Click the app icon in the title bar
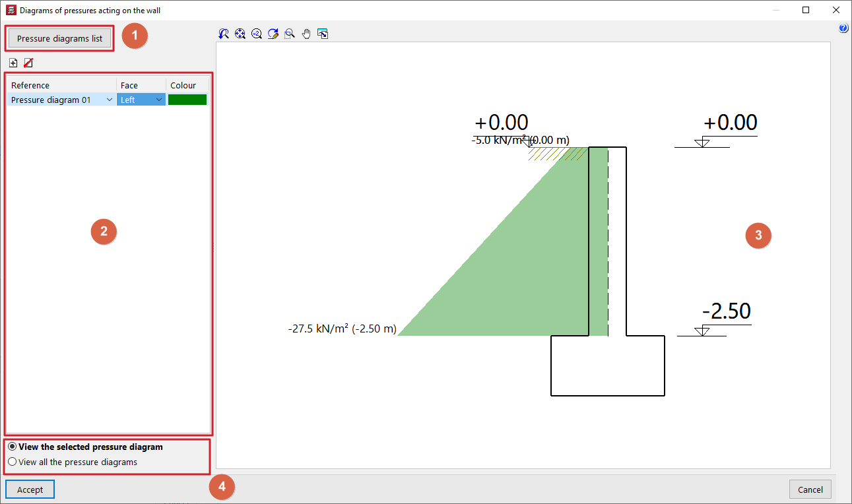Screen dimensions: 852x504 coord(10,10)
